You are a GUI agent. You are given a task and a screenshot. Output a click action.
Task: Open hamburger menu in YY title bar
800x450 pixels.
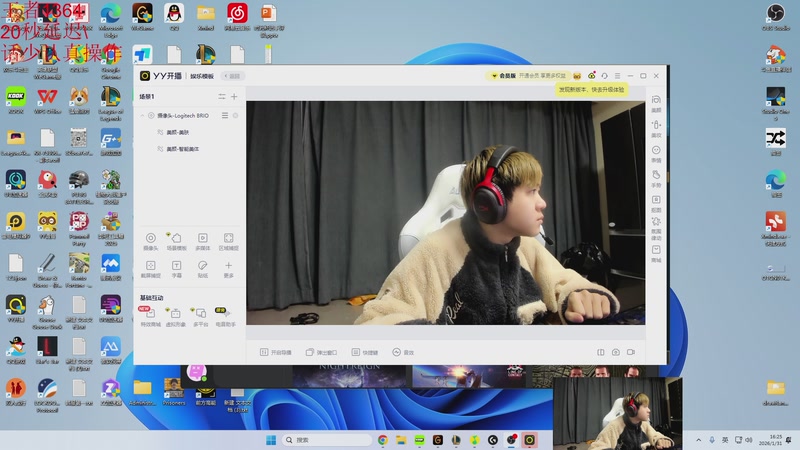pyautogui.click(x=617, y=76)
